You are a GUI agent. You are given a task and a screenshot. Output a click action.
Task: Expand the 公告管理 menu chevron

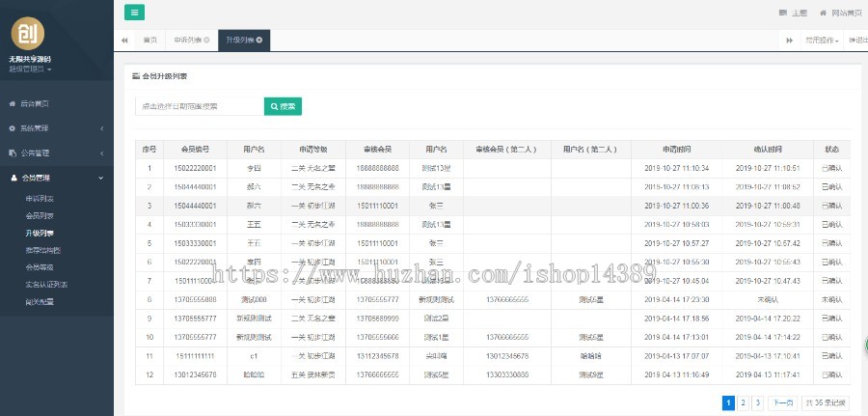click(102, 153)
